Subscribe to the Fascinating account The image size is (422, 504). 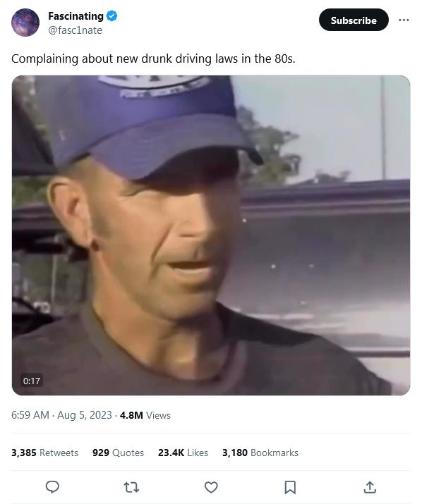[x=354, y=20]
